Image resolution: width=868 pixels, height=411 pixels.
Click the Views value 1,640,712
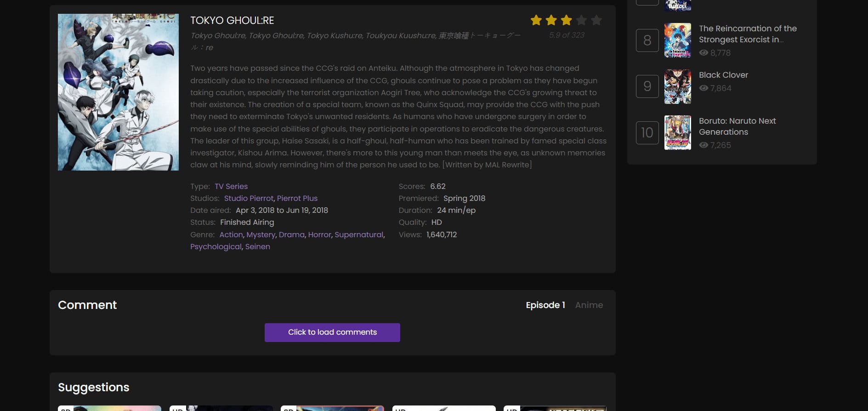[442, 234]
